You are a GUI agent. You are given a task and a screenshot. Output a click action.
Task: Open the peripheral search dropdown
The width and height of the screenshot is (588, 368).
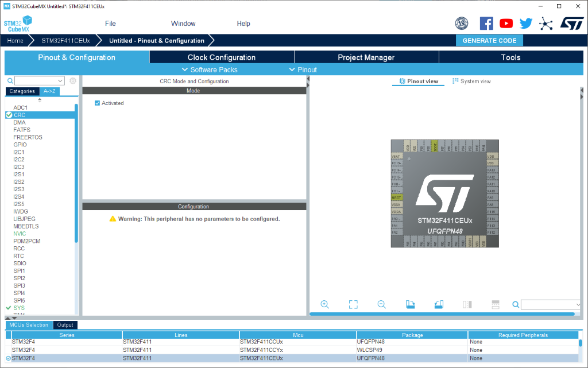tap(60, 80)
